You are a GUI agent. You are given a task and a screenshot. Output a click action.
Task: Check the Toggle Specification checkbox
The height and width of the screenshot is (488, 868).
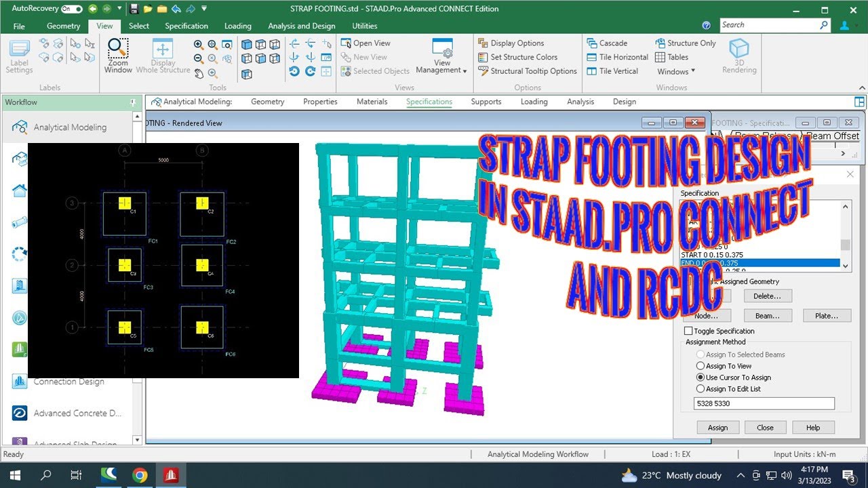click(x=688, y=331)
